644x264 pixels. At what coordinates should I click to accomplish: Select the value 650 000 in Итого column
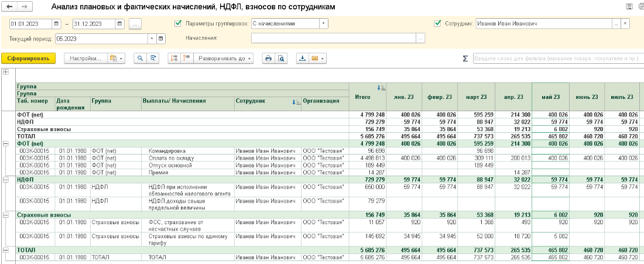(374, 187)
